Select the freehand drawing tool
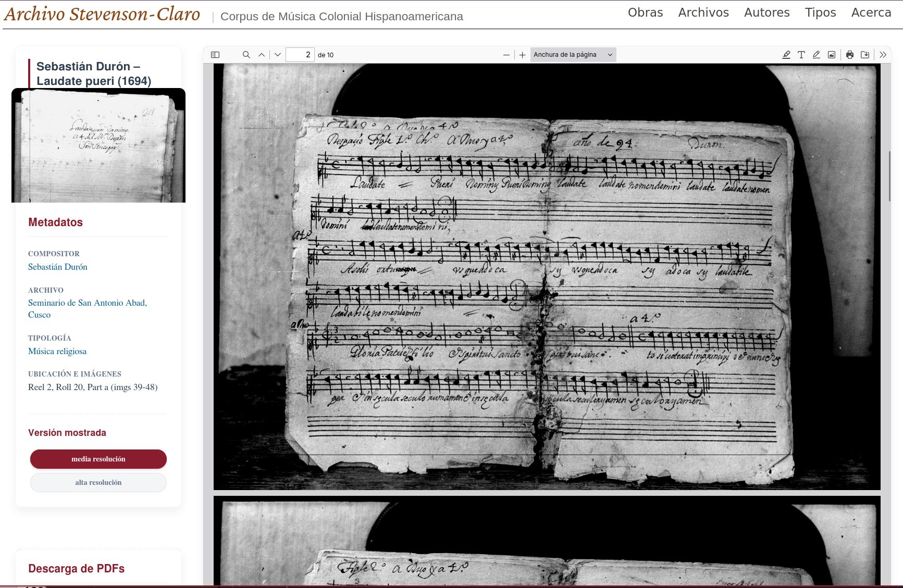903x588 pixels. coord(815,54)
